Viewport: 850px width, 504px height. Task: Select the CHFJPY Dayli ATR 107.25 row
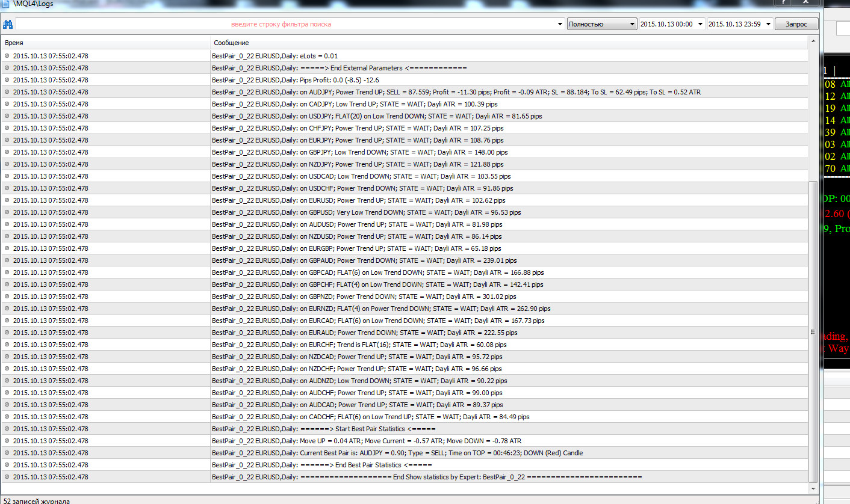(x=405, y=128)
